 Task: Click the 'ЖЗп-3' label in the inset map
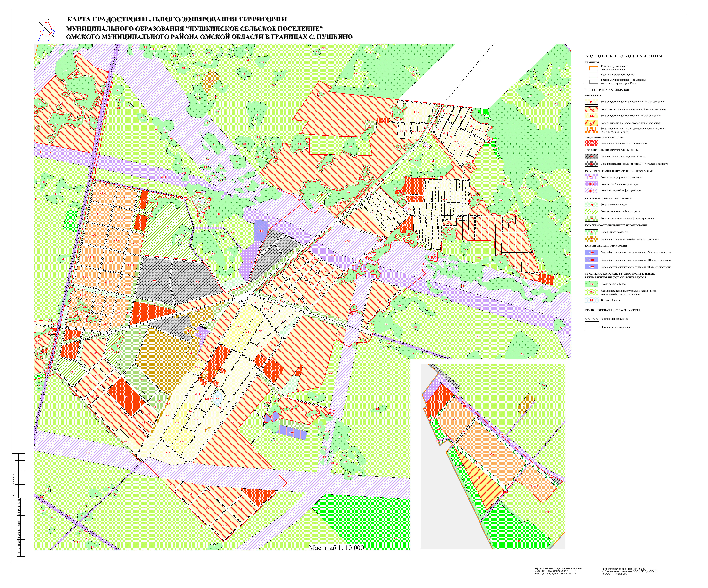pos(534,486)
